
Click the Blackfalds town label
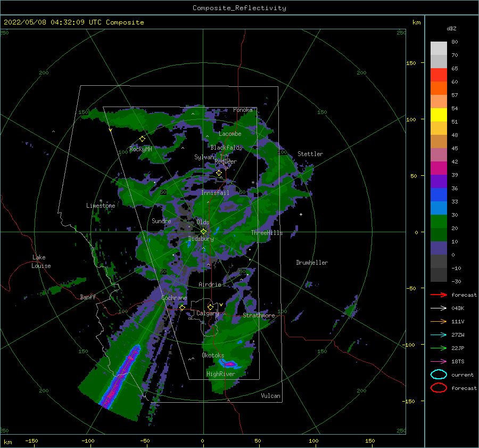click(226, 148)
